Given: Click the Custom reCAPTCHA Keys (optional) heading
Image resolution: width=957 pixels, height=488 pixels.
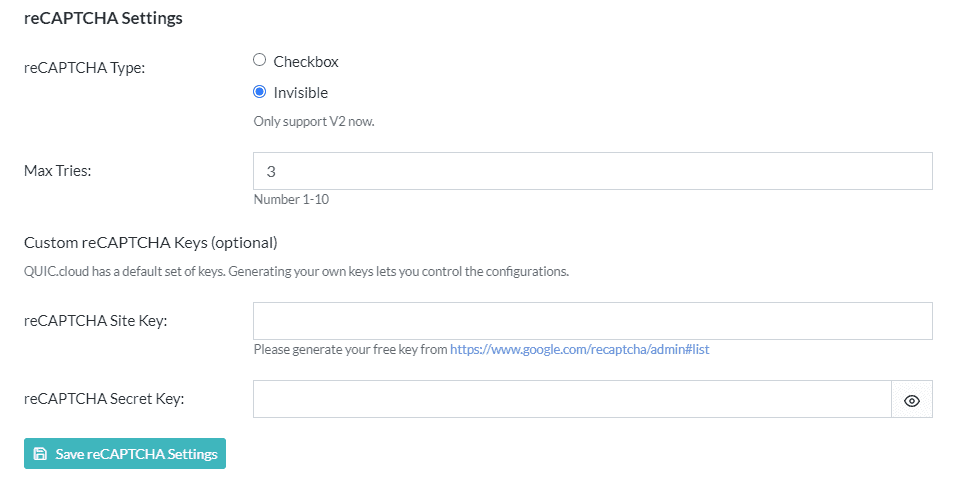Looking at the screenshot, I should click(150, 242).
